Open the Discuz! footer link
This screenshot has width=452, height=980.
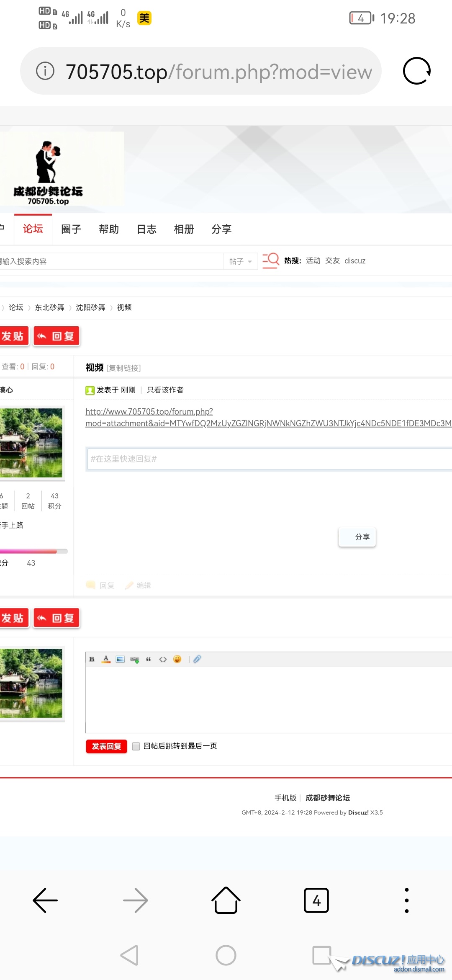pos(358,812)
